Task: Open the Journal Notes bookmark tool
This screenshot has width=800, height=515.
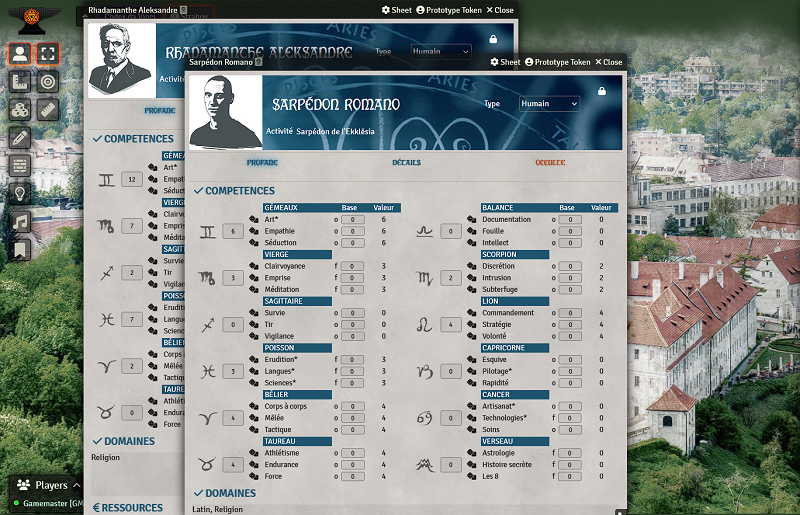Action: pos(19,249)
